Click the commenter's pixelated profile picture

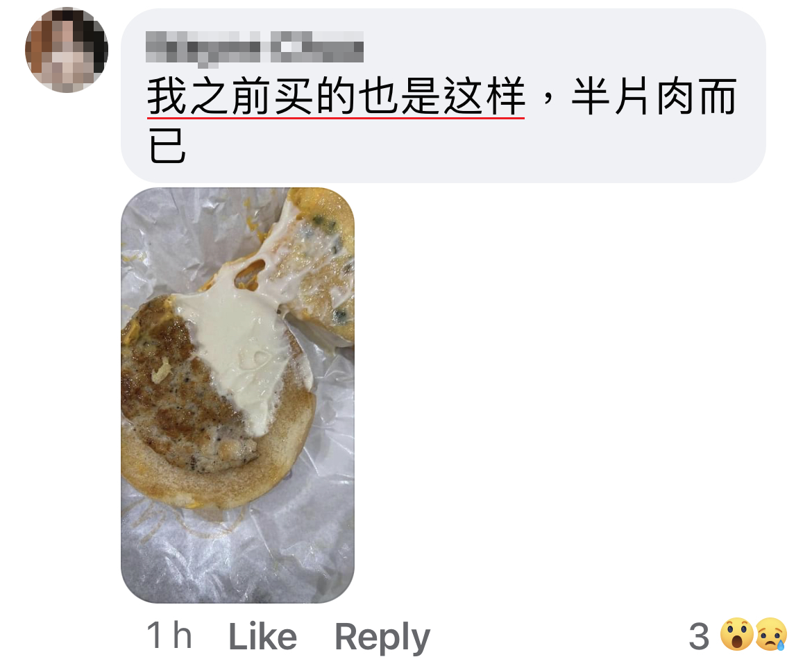pos(67,50)
